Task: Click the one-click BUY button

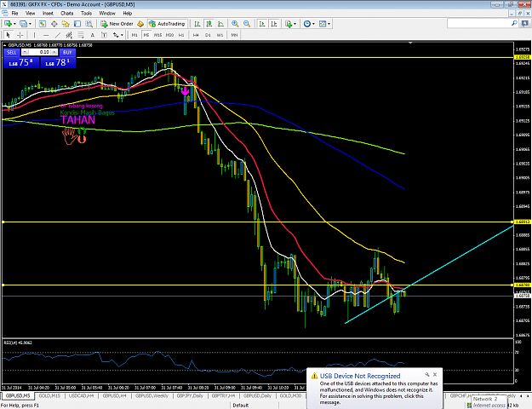Action: [x=67, y=52]
